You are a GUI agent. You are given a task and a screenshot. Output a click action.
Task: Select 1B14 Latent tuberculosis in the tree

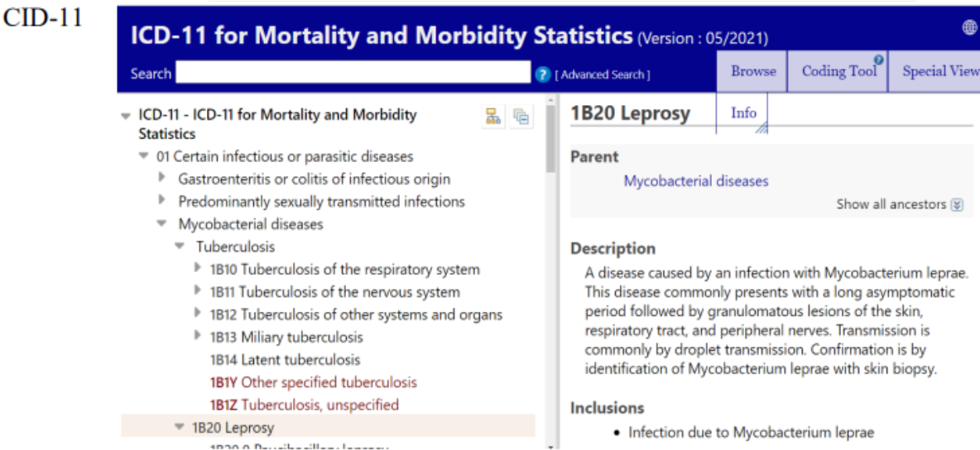click(285, 360)
